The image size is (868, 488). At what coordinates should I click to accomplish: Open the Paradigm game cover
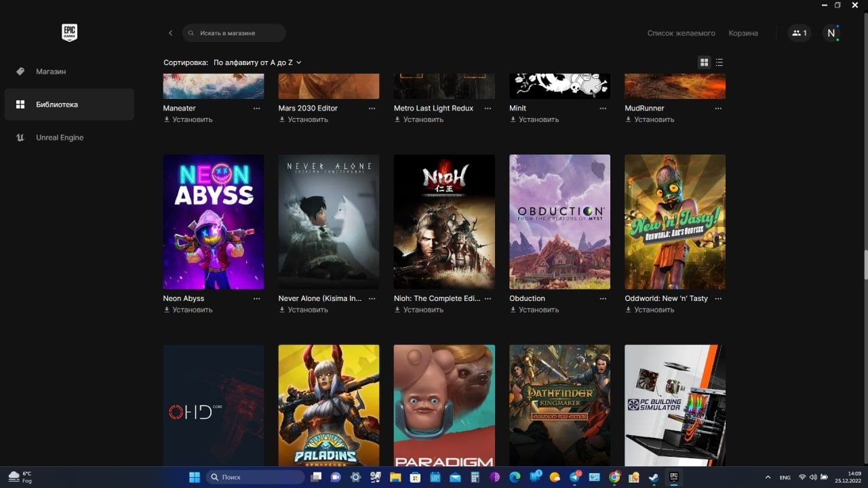tap(444, 405)
